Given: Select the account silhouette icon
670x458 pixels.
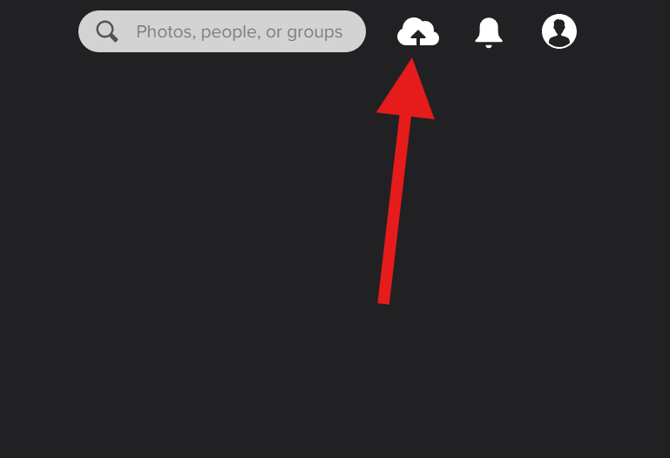Looking at the screenshot, I should (559, 31).
